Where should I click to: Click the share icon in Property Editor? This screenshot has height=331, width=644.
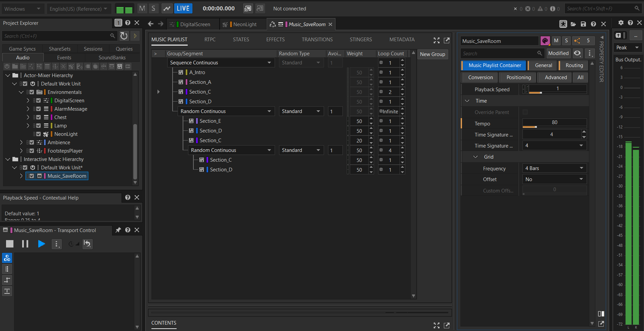point(577,41)
